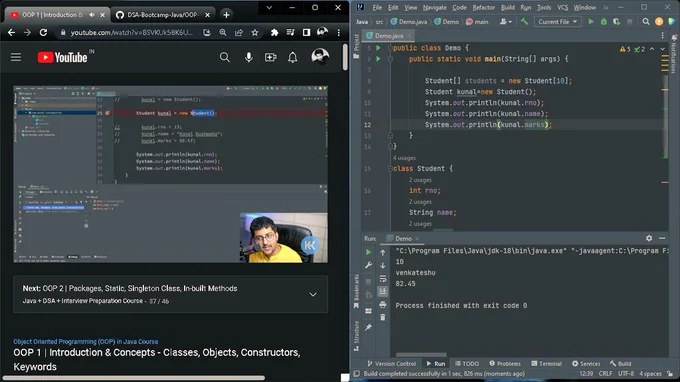Reload the YouTube page
This screenshot has width=680, height=382.
coord(43,33)
